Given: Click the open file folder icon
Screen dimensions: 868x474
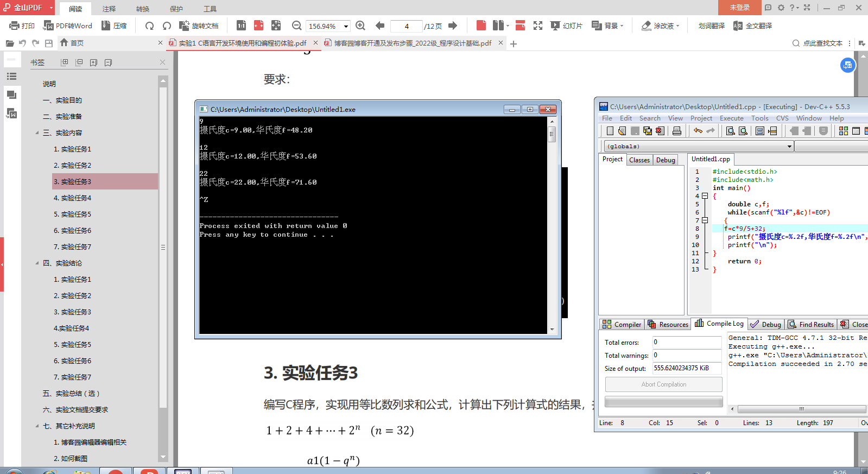Looking at the screenshot, I should tap(10, 43).
